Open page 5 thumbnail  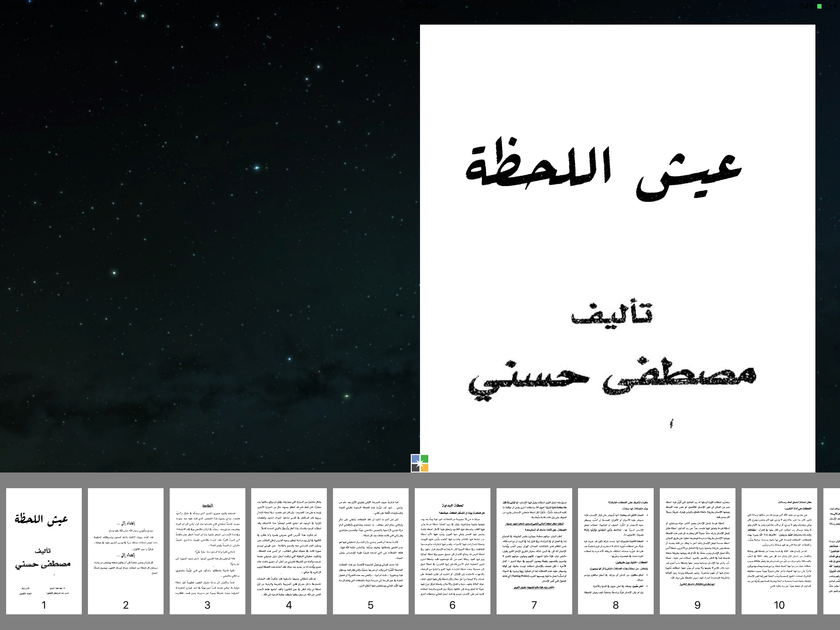coord(370,551)
